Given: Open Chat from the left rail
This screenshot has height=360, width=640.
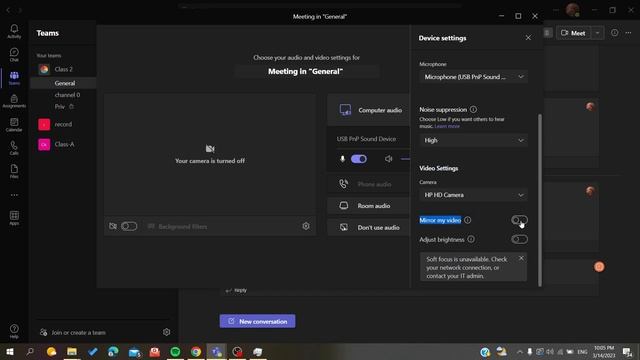Looking at the screenshot, I should tap(14, 54).
